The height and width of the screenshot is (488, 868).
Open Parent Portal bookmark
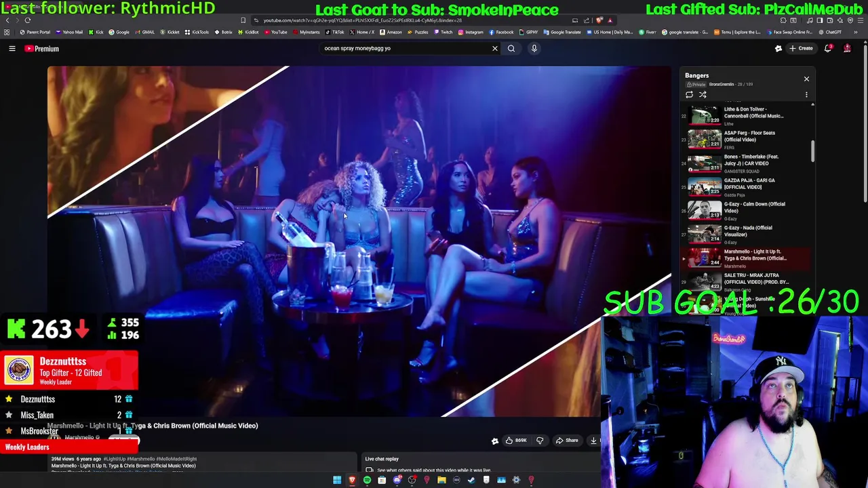(x=35, y=32)
